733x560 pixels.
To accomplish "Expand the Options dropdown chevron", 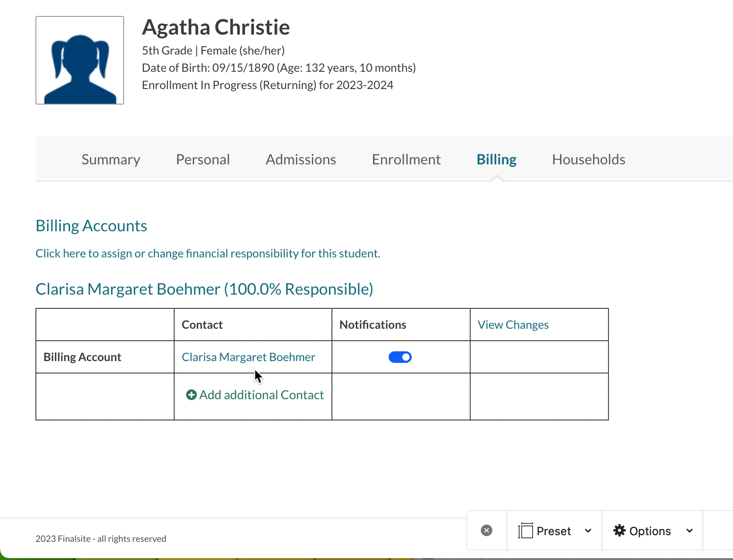I will 690,531.
